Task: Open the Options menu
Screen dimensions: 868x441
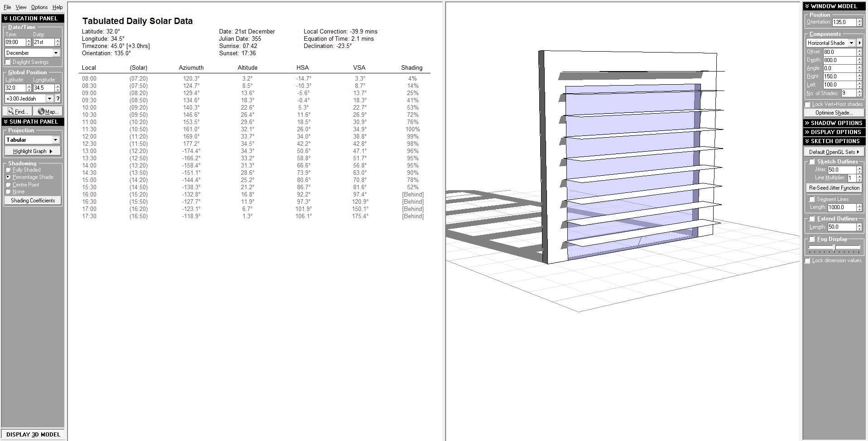Action: pos(39,7)
